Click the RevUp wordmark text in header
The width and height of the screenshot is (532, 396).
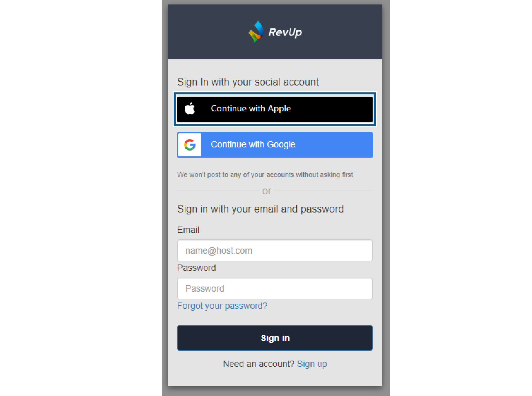pos(285,32)
